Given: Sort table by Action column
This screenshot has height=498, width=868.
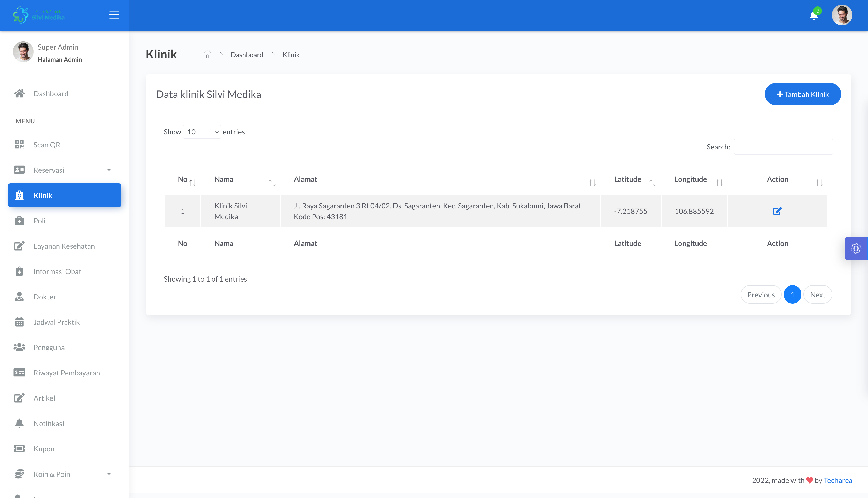Looking at the screenshot, I should (777, 179).
